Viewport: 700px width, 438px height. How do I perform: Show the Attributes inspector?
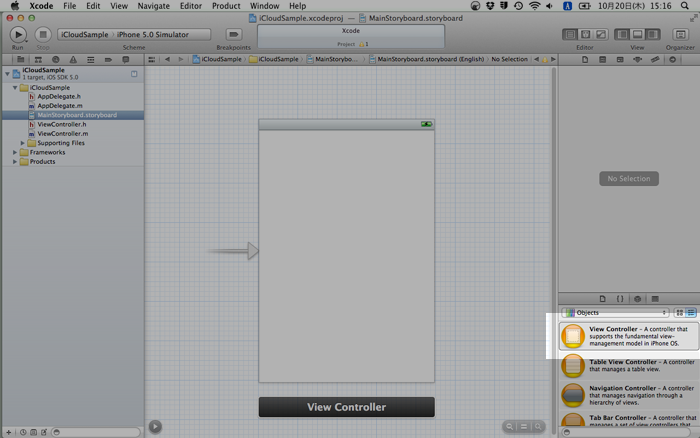click(x=638, y=59)
